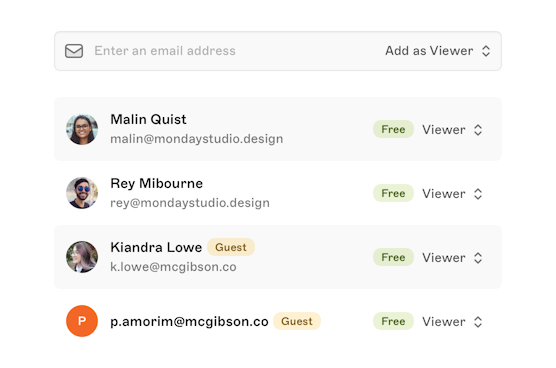556x368 pixels.
Task: Click the Free badge on Rey Mibourne's row
Action: pyautogui.click(x=393, y=193)
